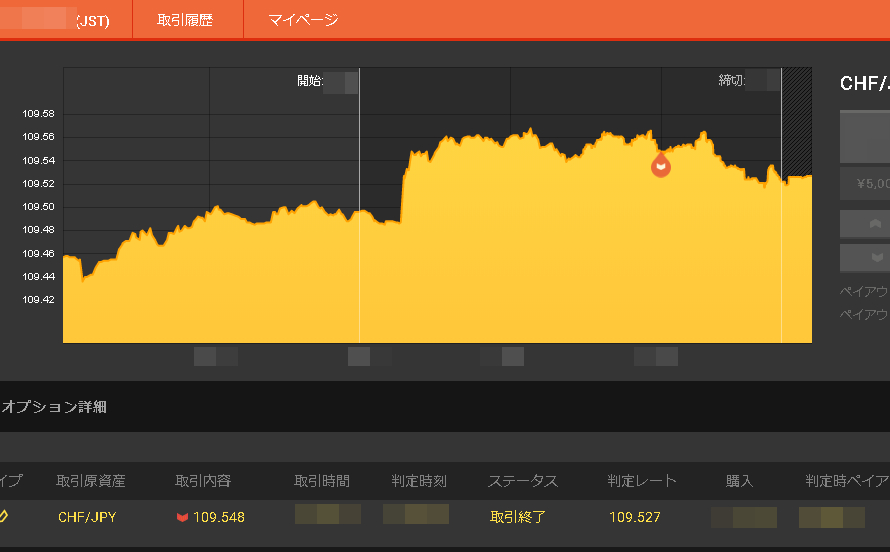Click the 109.42 axis label
This screenshot has width=890, height=552.
(x=39, y=300)
